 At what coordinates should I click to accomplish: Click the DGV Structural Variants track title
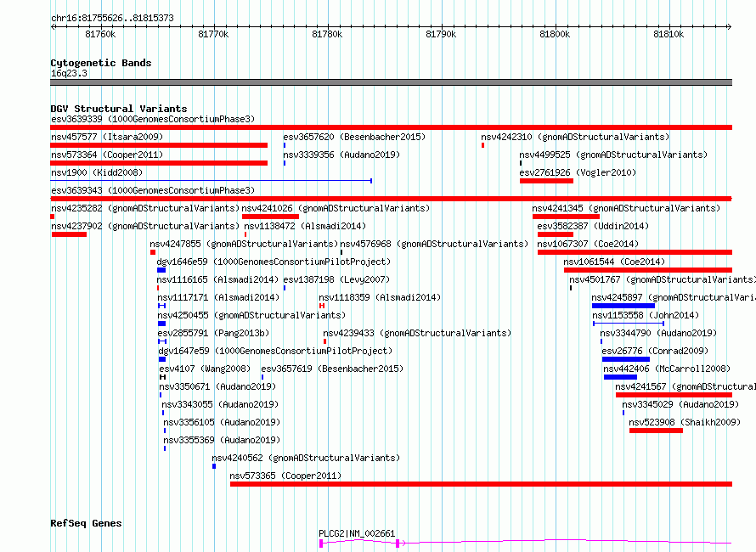point(119,109)
